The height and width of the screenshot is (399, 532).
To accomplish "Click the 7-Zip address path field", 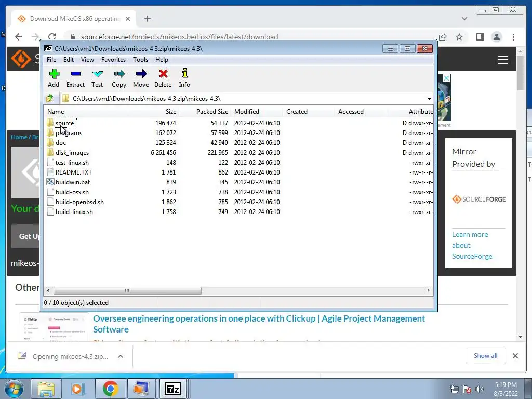I will click(x=243, y=98).
